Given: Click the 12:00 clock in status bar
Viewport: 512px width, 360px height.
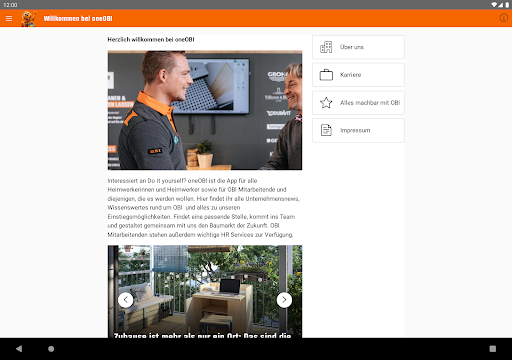Looking at the screenshot, I should [x=10, y=5].
